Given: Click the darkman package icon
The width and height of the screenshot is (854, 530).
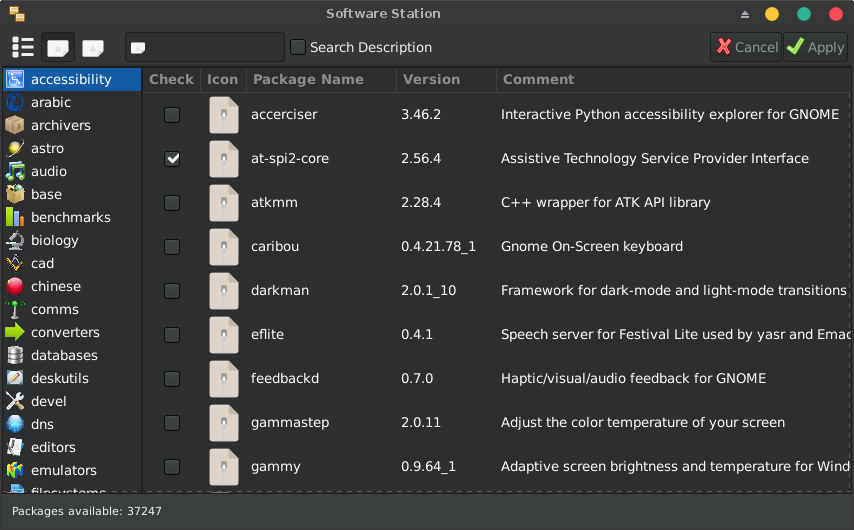Looking at the screenshot, I should coord(224,290).
